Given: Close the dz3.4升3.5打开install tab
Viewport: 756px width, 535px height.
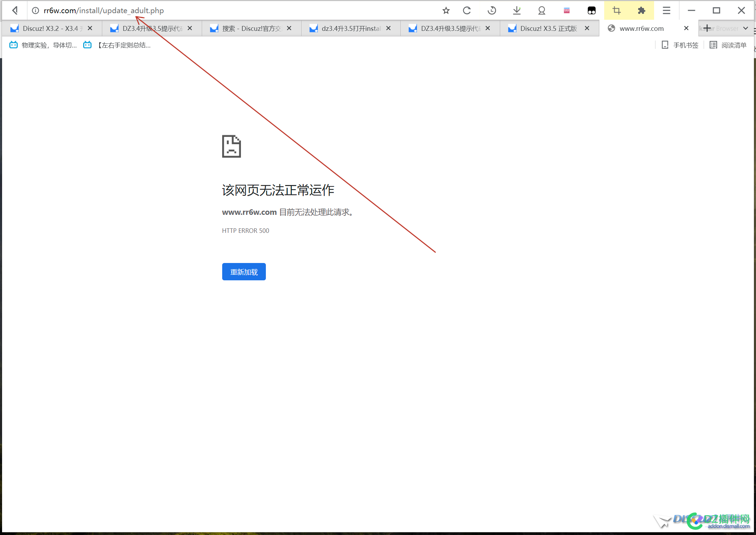Looking at the screenshot, I should 389,28.
